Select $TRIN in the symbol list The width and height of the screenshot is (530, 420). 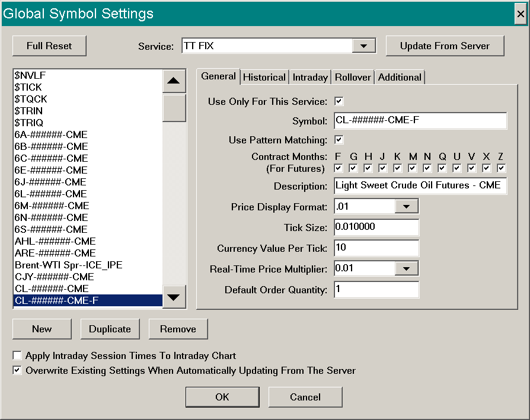click(88, 111)
